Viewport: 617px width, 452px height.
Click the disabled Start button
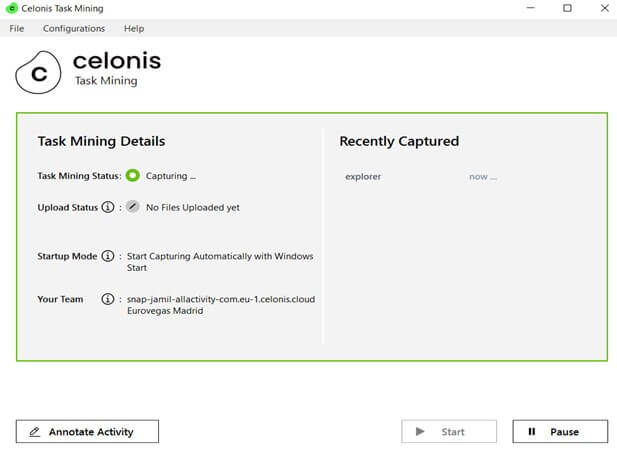point(449,432)
